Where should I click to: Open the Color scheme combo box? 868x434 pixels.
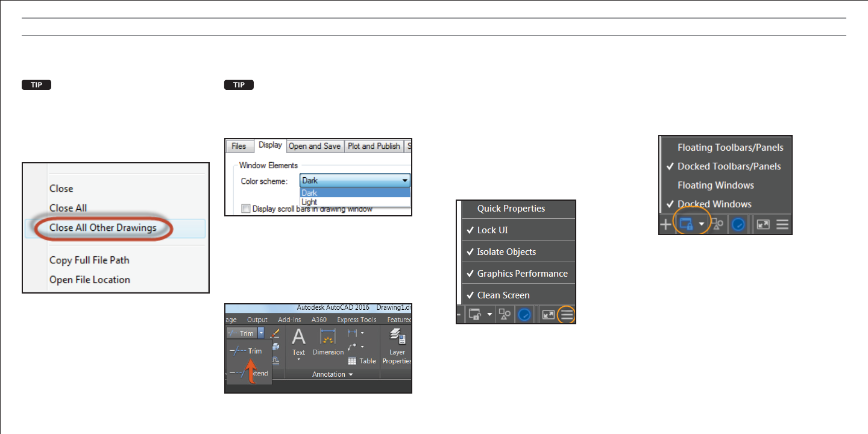pyautogui.click(x=355, y=180)
